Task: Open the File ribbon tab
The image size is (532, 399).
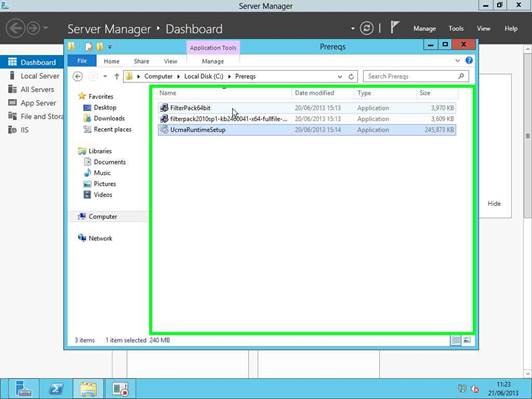Action: (x=82, y=61)
